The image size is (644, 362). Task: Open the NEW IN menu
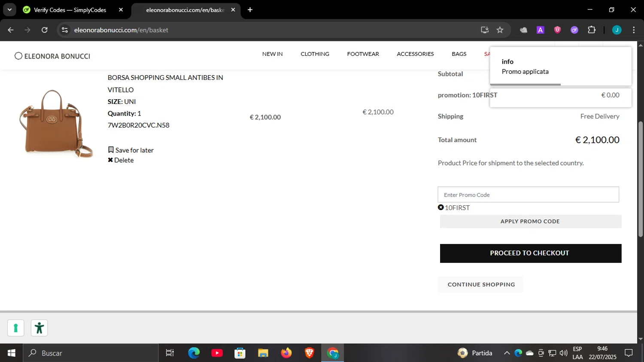pyautogui.click(x=272, y=54)
